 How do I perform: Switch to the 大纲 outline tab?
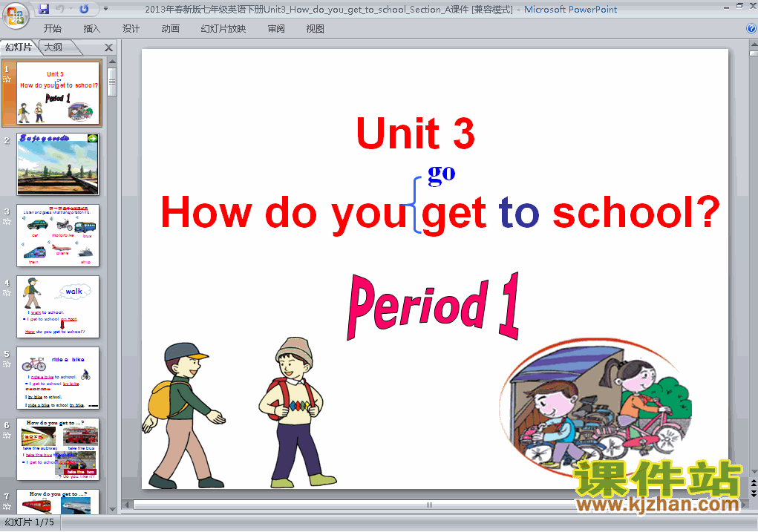pos(53,47)
